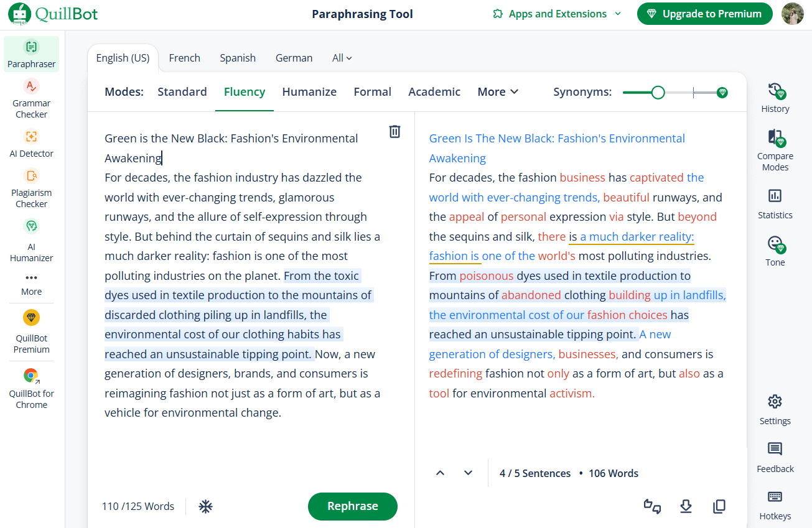Download the paraphrased output
812x528 pixels.
[686, 506]
